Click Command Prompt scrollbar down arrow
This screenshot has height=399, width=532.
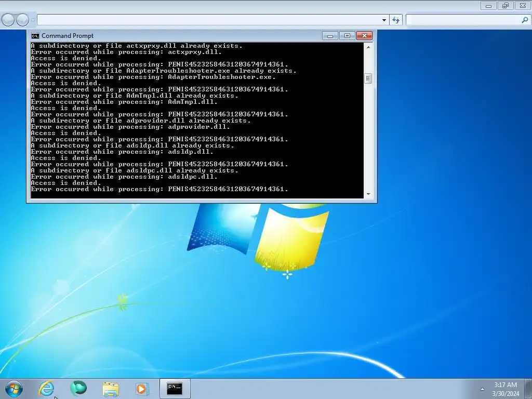click(368, 194)
